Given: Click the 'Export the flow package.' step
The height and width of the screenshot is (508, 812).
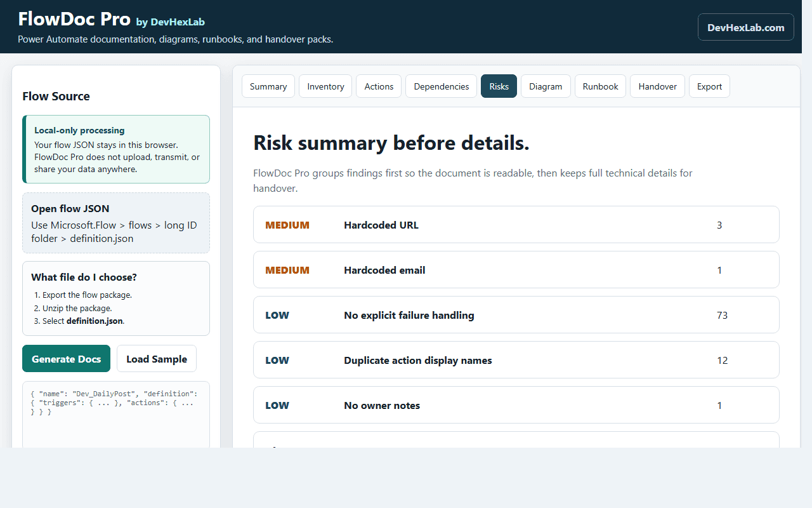Looking at the screenshot, I should pyautogui.click(x=87, y=295).
